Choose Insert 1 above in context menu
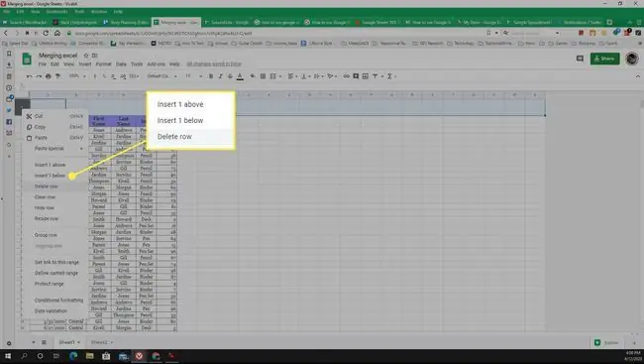The image size is (644, 364). (x=50, y=165)
